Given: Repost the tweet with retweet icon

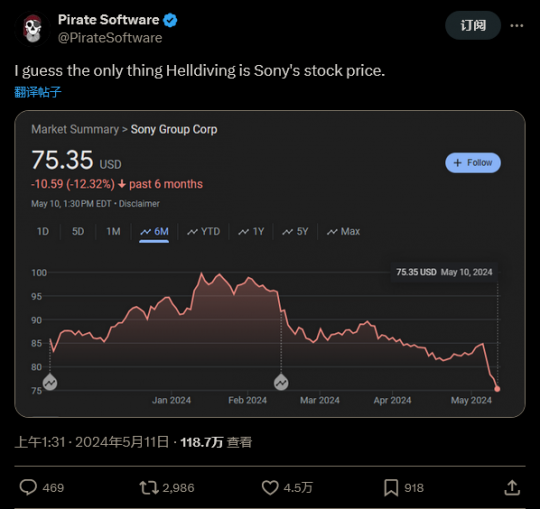Looking at the screenshot, I should (149, 488).
